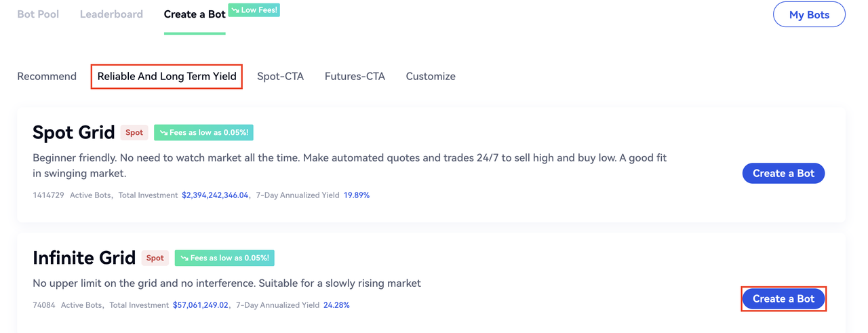The height and width of the screenshot is (333, 868).
Task: Click the Spot tag beside Infinite Grid
Action: click(x=155, y=258)
